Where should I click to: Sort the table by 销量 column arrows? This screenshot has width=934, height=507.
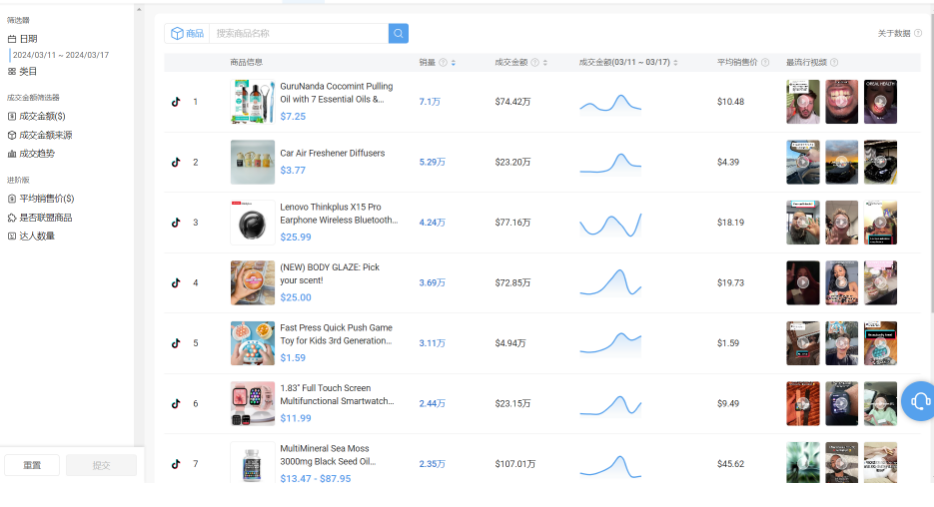tap(453, 63)
